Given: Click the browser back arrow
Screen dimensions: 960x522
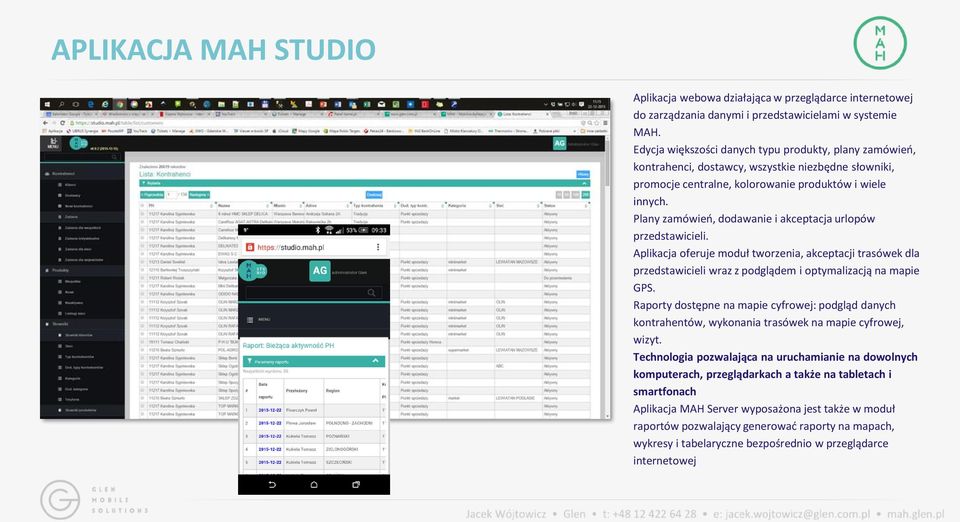Looking at the screenshot, I should (45, 123).
